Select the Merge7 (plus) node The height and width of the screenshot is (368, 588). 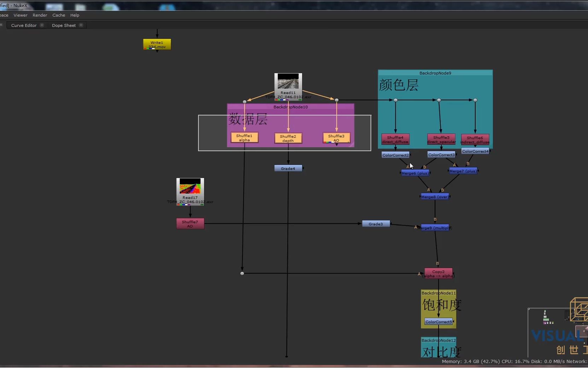[463, 171]
